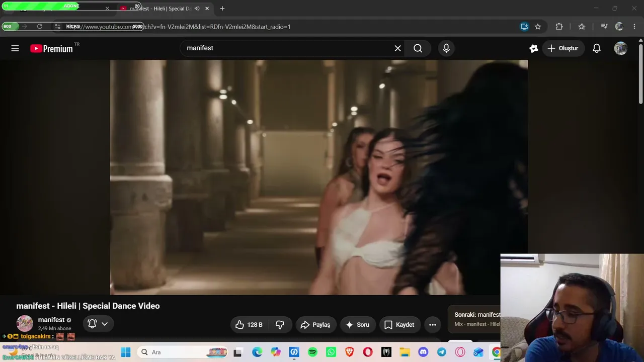The height and width of the screenshot is (362, 644).
Task: Open WhatsApp from the taskbar
Action: click(331, 352)
